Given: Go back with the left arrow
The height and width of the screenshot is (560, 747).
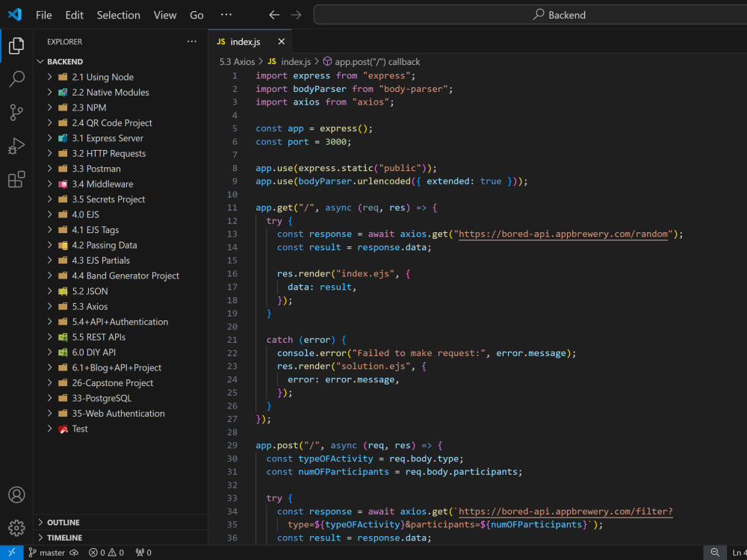Looking at the screenshot, I should 274,15.
